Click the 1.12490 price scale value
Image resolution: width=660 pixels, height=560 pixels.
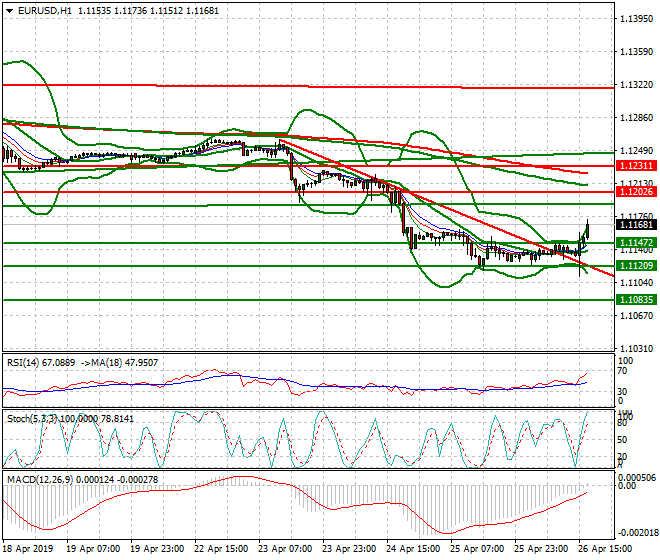(637, 151)
